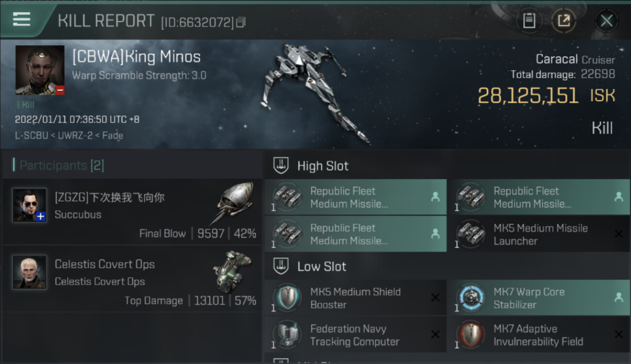Click the Participants [2] header
This screenshot has height=364, width=631.
[x=62, y=165]
